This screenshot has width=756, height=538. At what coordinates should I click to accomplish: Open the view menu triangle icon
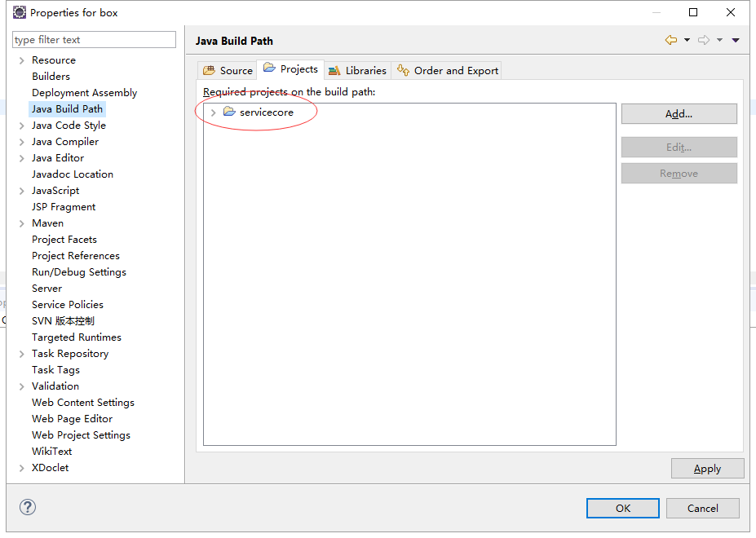736,40
